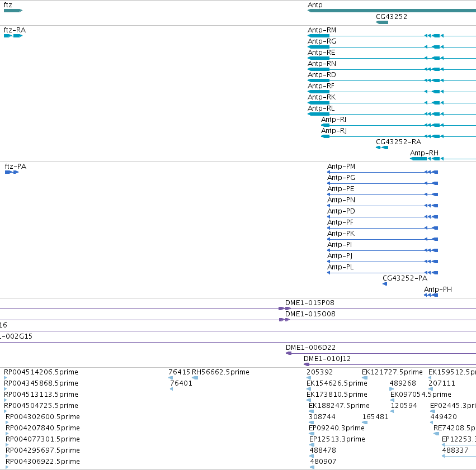Select EST EK173810.5prime
The image size is (476, 470).
pyautogui.click(x=337, y=395)
